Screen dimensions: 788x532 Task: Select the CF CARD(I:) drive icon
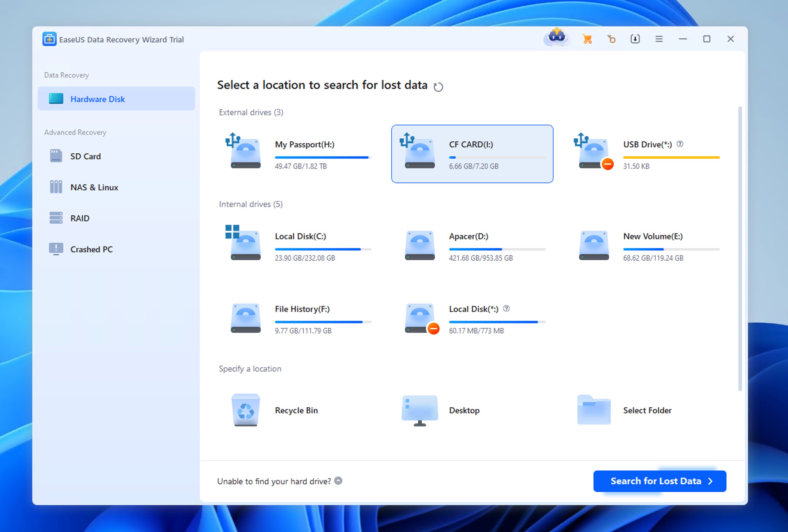tap(417, 151)
